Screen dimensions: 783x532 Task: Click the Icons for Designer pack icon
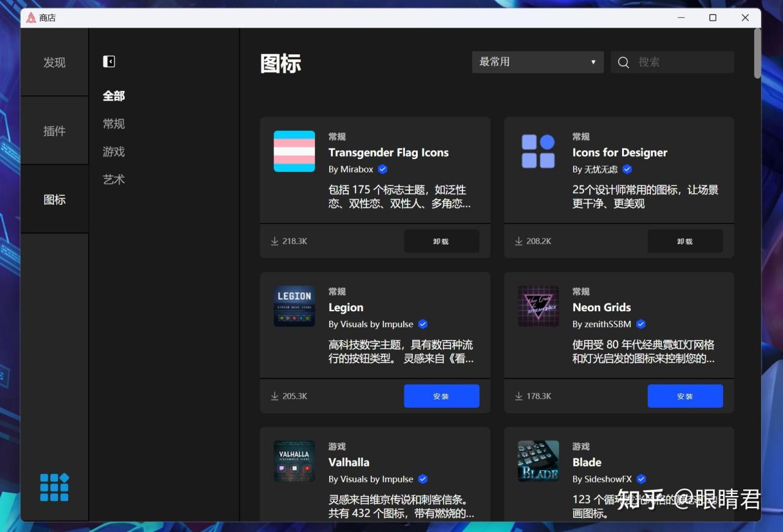click(538, 151)
